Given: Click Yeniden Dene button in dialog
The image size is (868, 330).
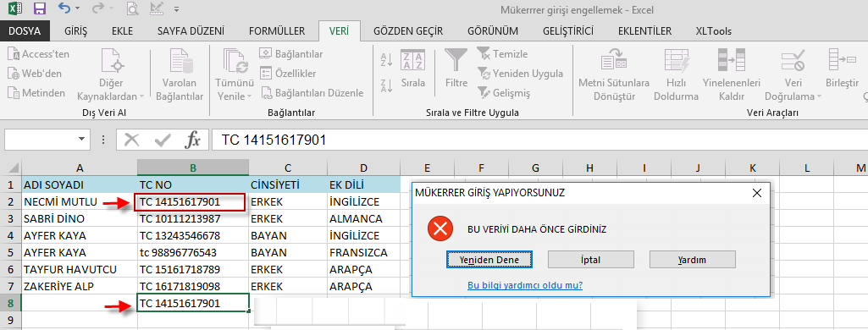Looking at the screenshot, I should click(489, 259).
